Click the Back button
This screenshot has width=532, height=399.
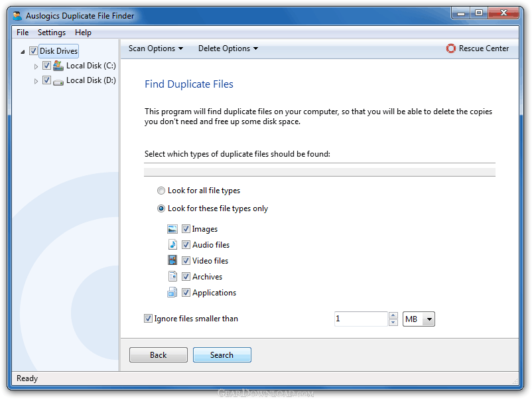159,355
